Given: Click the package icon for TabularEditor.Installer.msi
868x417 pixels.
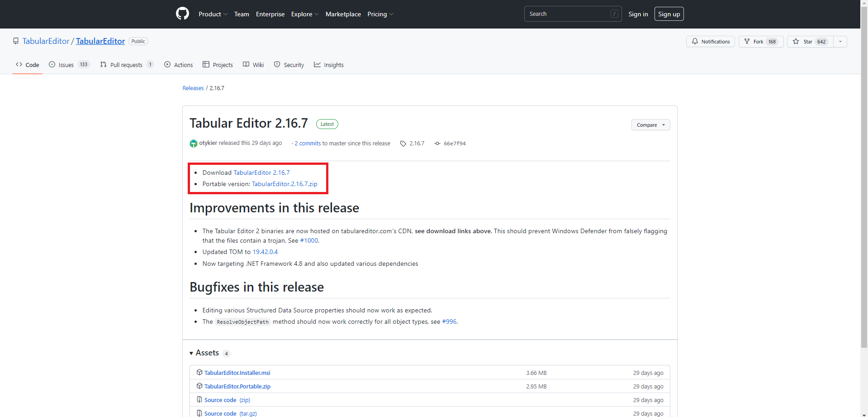Looking at the screenshot, I should [199, 373].
